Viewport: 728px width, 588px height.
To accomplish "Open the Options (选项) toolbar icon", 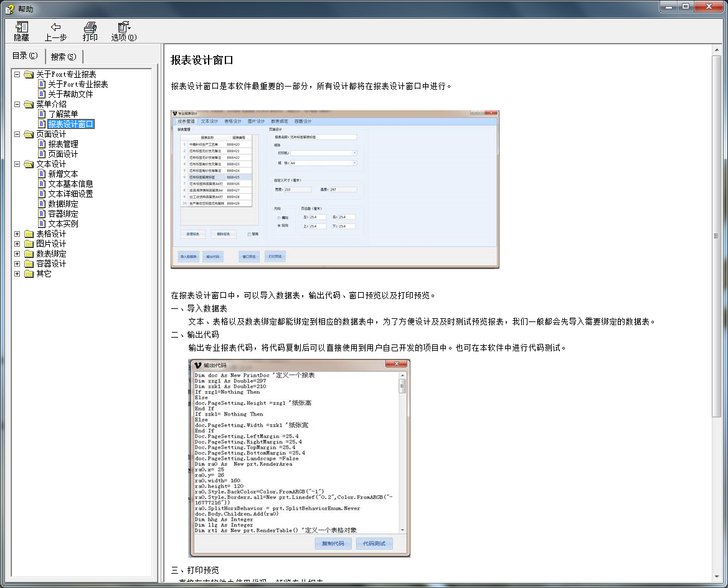I will point(123,27).
